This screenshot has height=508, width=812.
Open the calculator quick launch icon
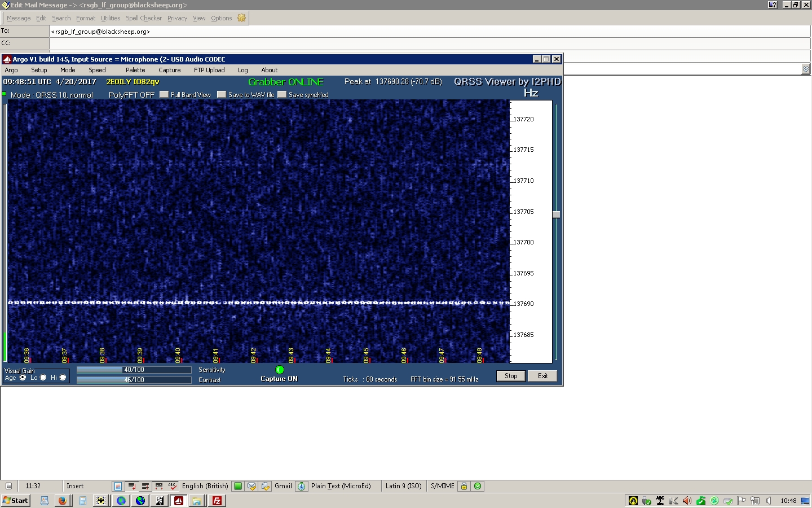coord(82,501)
